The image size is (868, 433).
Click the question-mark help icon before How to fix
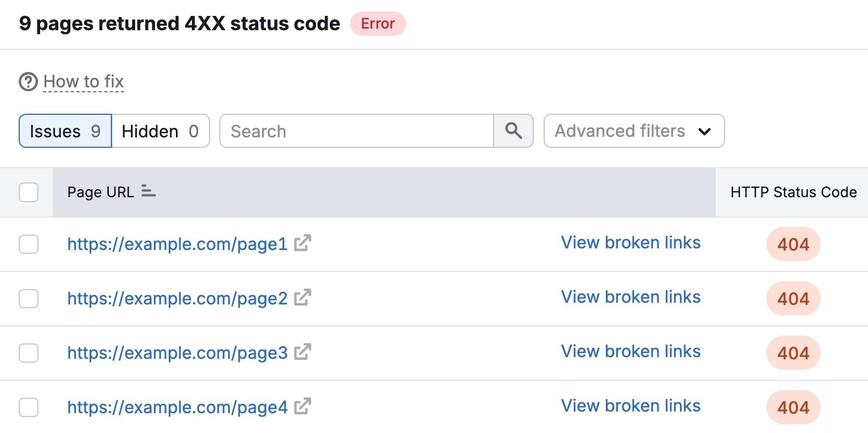click(28, 81)
